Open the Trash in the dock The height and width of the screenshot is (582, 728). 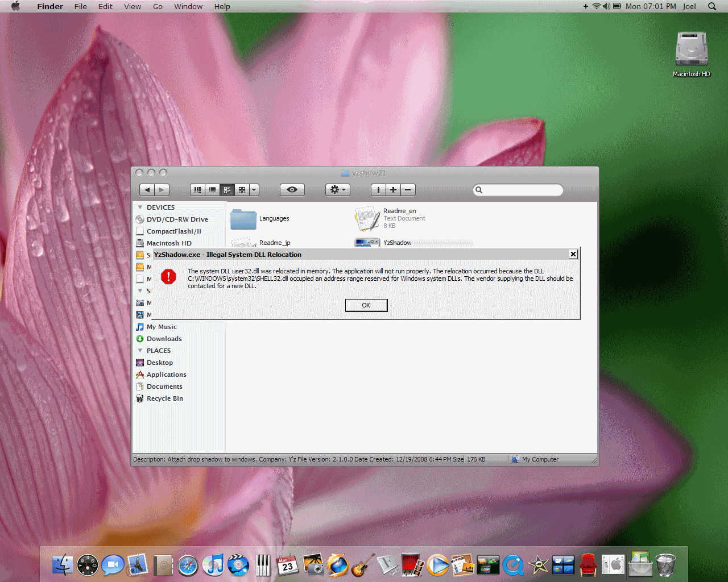click(665, 565)
